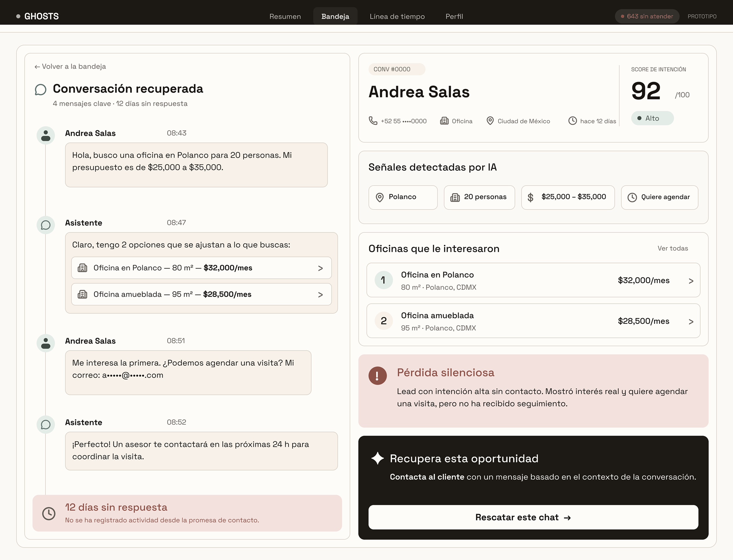The height and width of the screenshot is (560, 733).
Task: Switch to the Bandeja tab
Action: click(x=335, y=16)
